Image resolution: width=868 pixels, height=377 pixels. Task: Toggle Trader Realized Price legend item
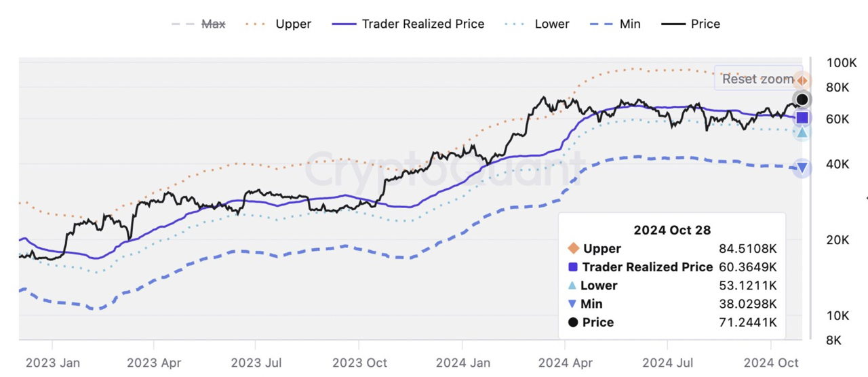click(x=408, y=24)
